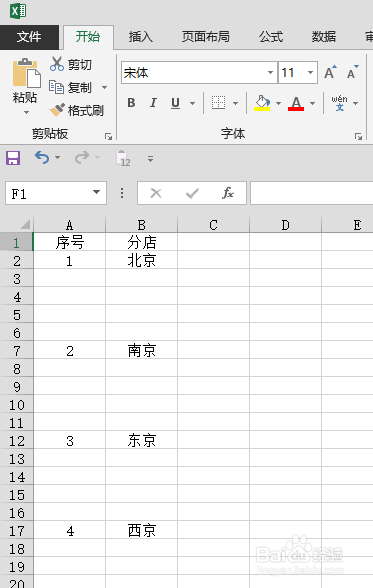Open the 文件 tab

tap(29, 37)
